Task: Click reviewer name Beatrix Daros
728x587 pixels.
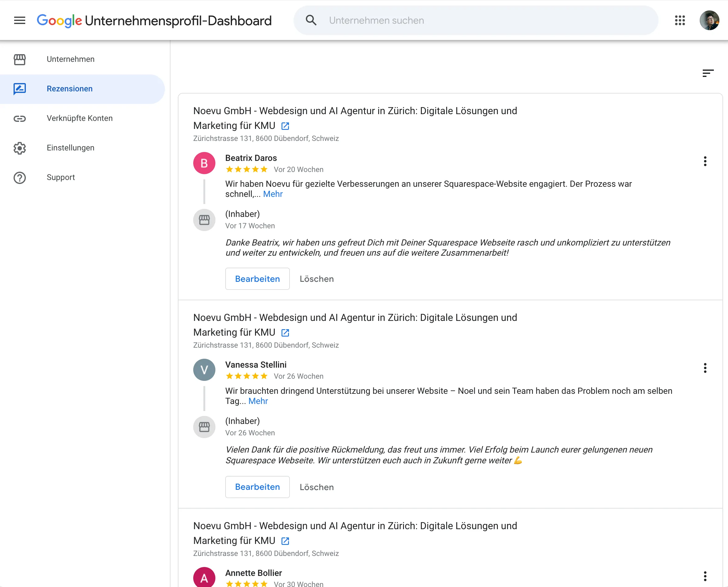Action: [x=251, y=158]
